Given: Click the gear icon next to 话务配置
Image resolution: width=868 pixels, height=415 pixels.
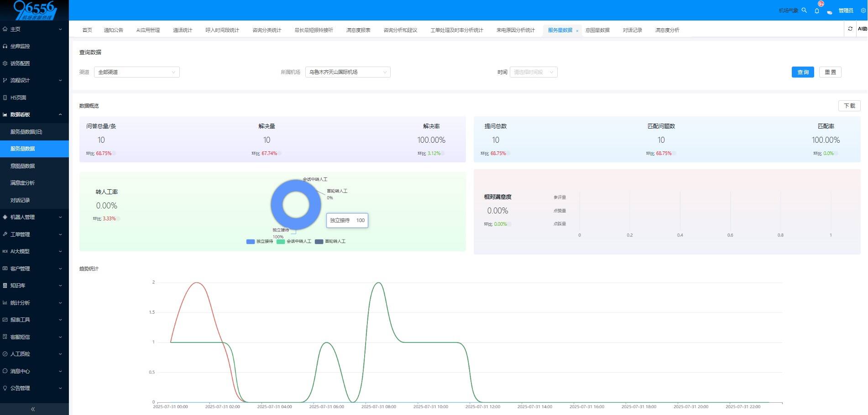Looking at the screenshot, I should 5,63.
